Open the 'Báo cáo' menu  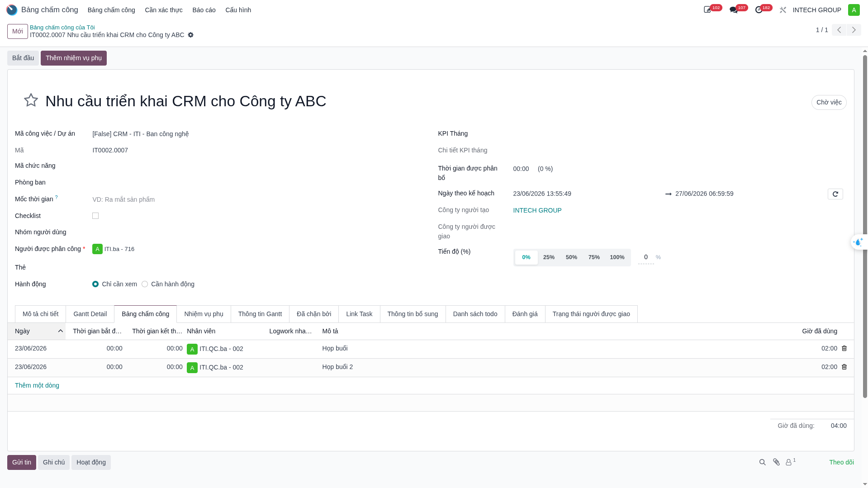coord(204,10)
